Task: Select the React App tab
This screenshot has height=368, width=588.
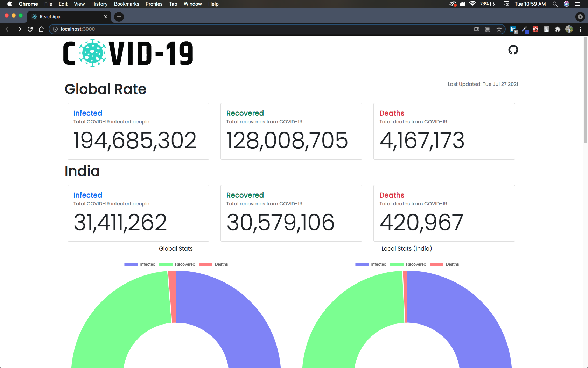Action: tap(69, 17)
